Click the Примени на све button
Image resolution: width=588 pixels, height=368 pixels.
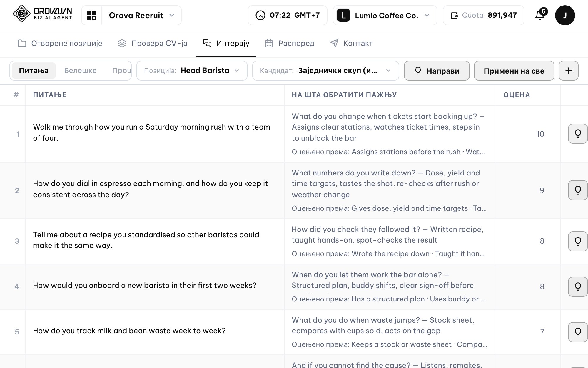[x=514, y=71]
